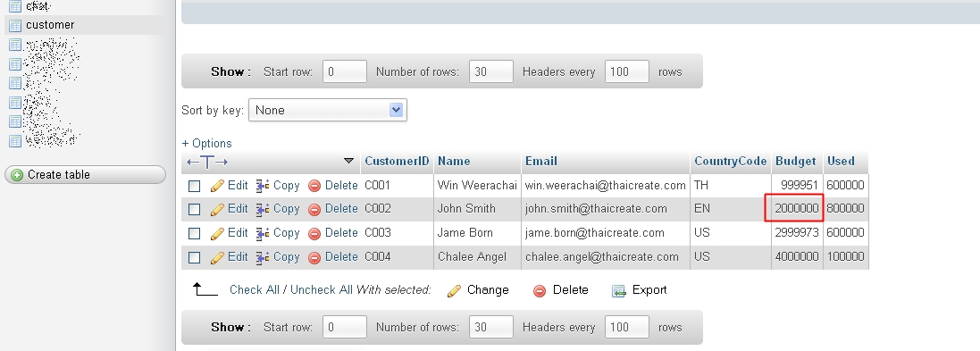Click the Budget value 2999973
Viewport: 980px width, 351px height.
pyautogui.click(x=797, y=232)
